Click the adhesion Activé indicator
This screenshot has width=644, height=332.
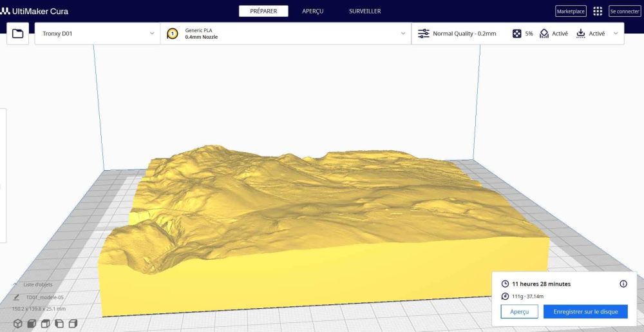(591, 34)
